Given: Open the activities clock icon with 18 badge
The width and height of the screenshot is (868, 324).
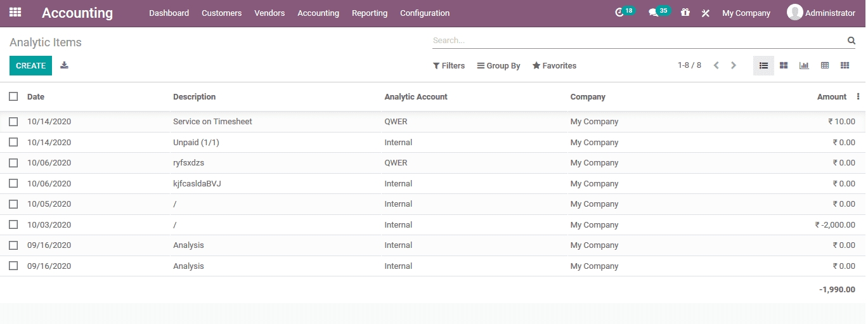Looking at the screenshot, I should click(620, 13).
